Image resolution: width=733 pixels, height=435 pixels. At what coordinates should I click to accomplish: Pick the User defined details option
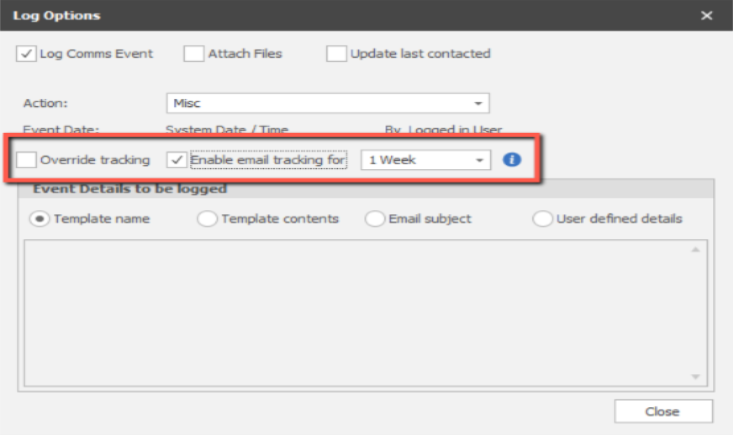click(541, 219)
